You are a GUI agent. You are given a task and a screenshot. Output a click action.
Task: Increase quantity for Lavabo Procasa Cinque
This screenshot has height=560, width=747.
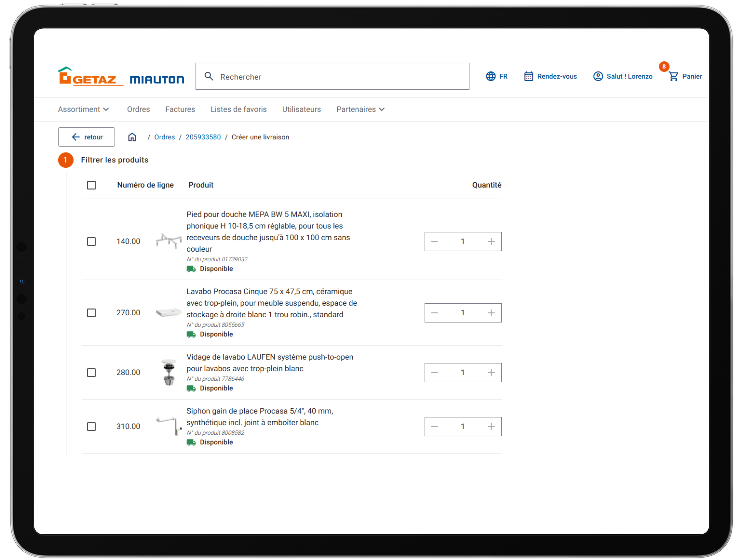[491, 313]
